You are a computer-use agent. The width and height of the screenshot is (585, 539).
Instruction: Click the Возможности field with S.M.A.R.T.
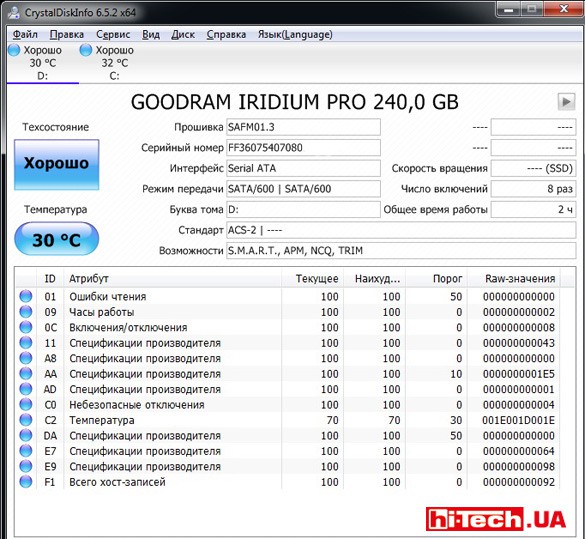pyautogui.click(x=401, y=251)
